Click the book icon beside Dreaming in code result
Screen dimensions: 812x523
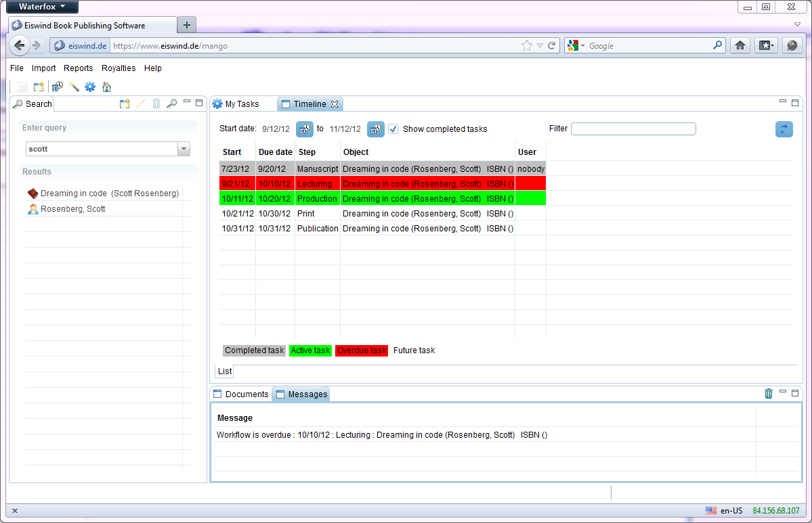click(x=33, y=194)
